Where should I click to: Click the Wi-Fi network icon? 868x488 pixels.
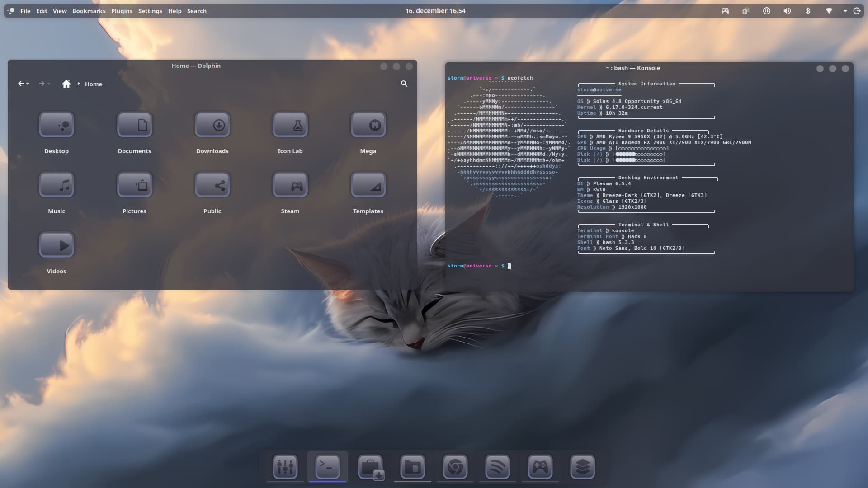pyautogui.click(x=829, y=11)
